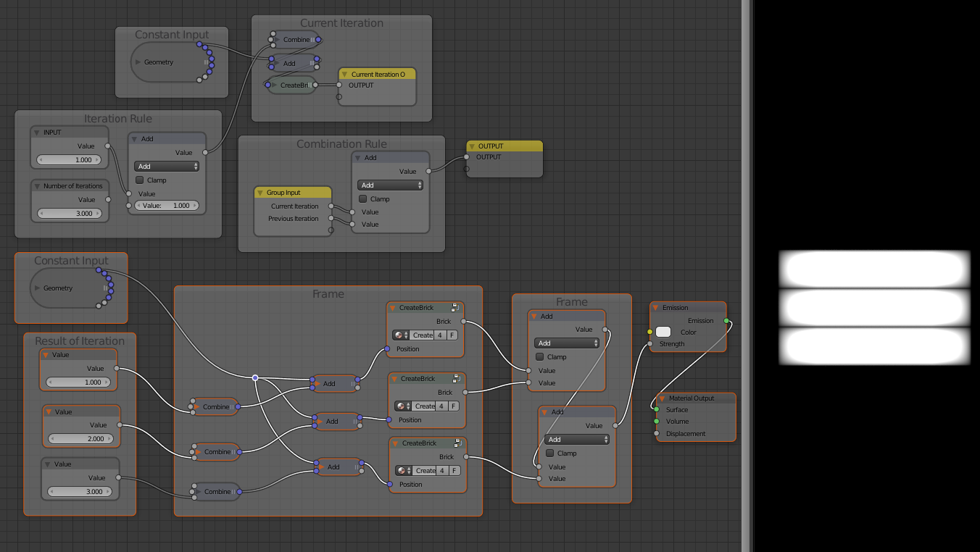Click Previous Iteration socket label on Group Input

[294, 219]
